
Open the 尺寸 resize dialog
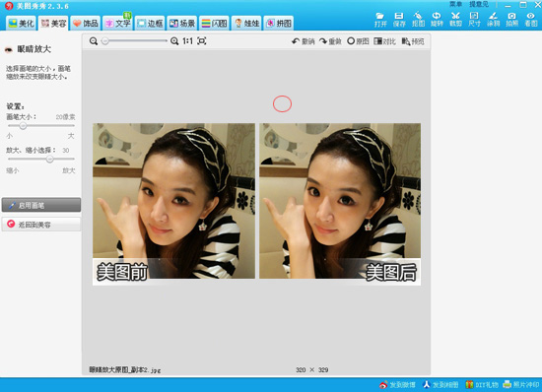pos(474,20)
